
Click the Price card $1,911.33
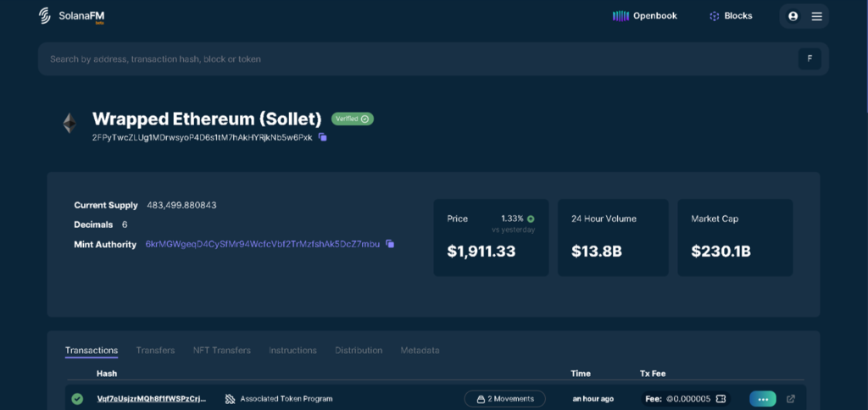tap(491, 238)
